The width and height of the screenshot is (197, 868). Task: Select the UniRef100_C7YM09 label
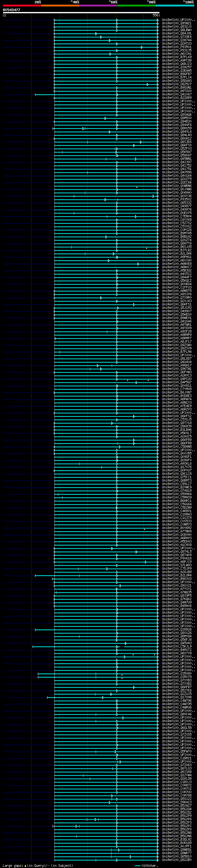point(177,389)
